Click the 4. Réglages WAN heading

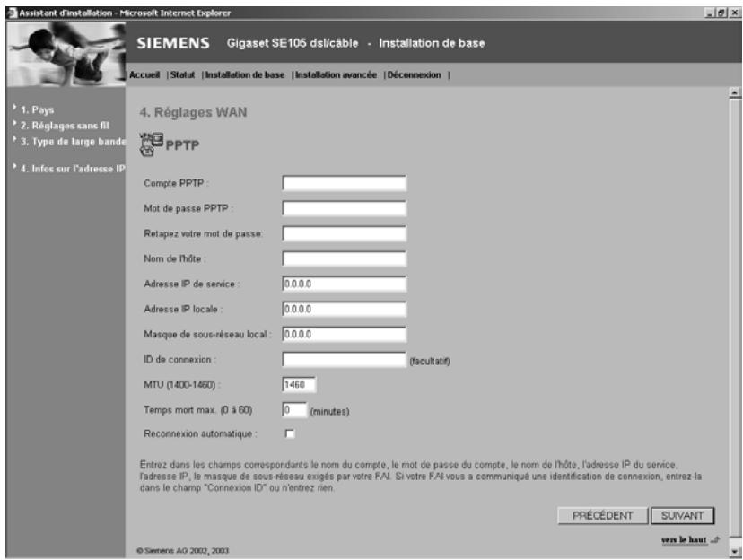(193, 112)
